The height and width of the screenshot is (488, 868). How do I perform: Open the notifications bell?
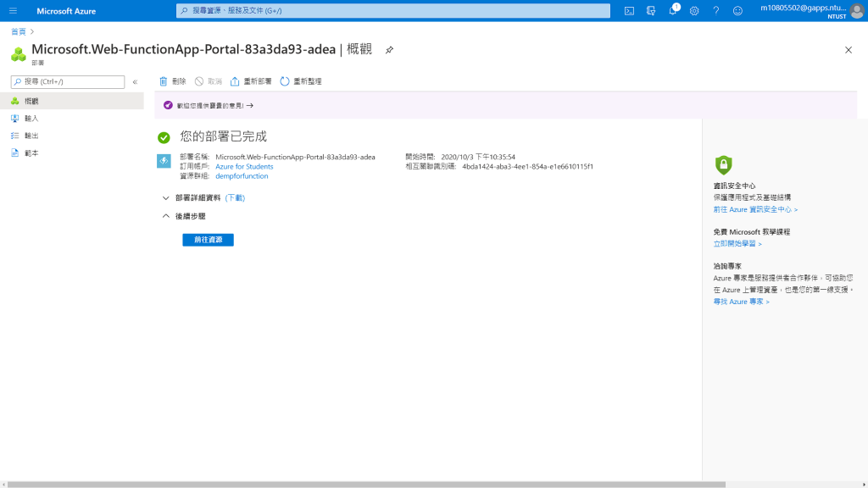672,10
